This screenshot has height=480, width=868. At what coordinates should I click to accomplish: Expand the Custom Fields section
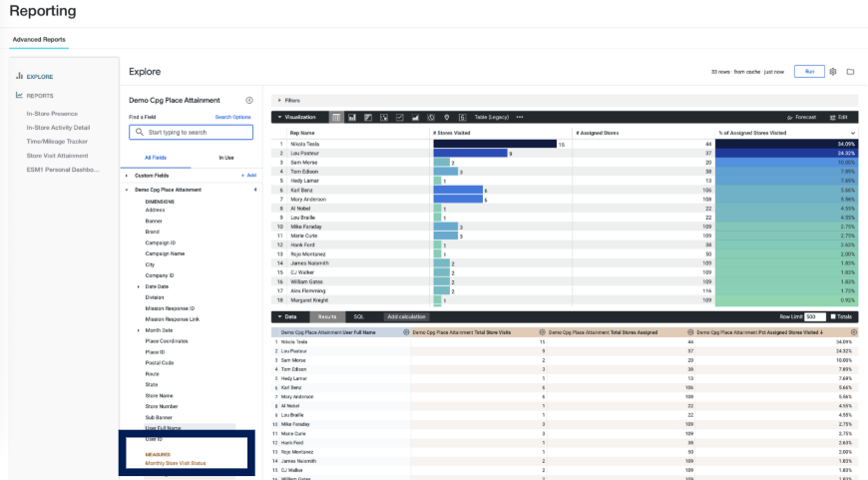coord(127,176)
